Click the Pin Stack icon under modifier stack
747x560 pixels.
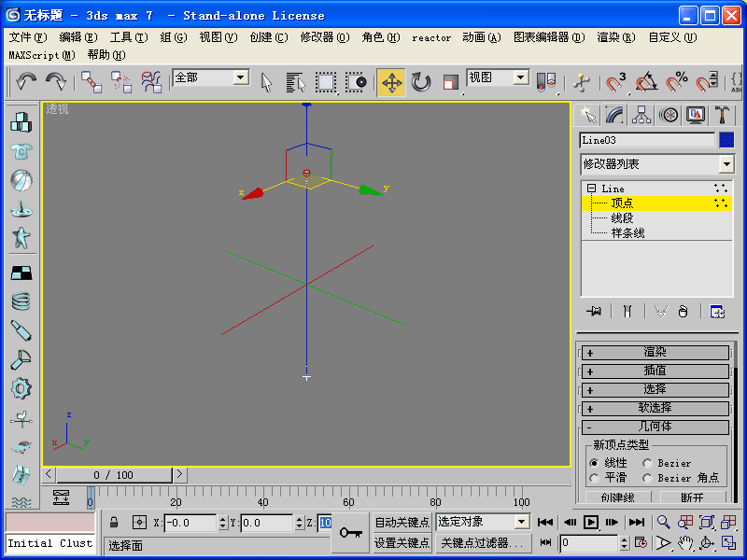[592, 312]
